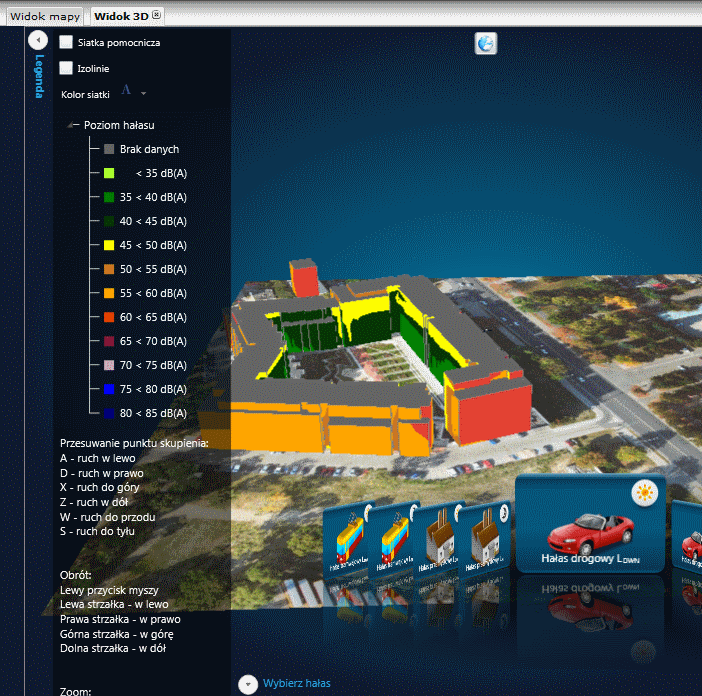Select the '70 < 75 dB(A)' legend label
Image resolution: width=702 pixels, height=696 pixels.
click(153, 365)
